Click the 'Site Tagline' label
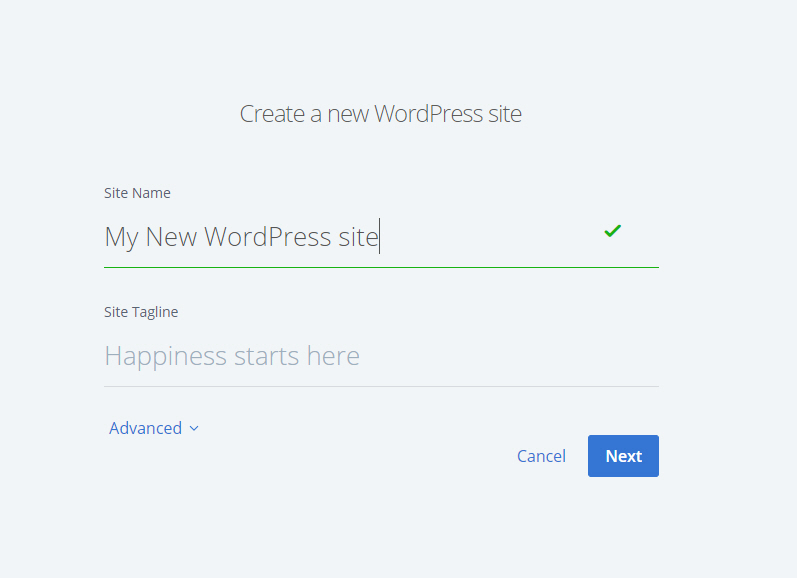 click(x=141, y=312)
